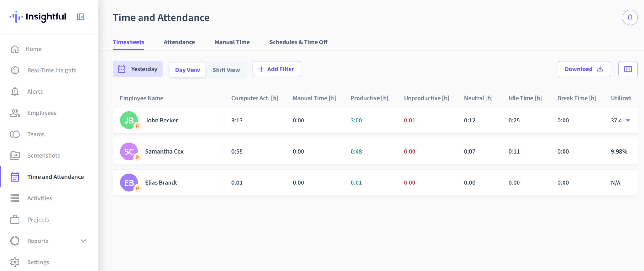Image resolution: width=644 pixels, height=271 pixels.
Task: Open John Becker's name link
Action: [161, 120]
